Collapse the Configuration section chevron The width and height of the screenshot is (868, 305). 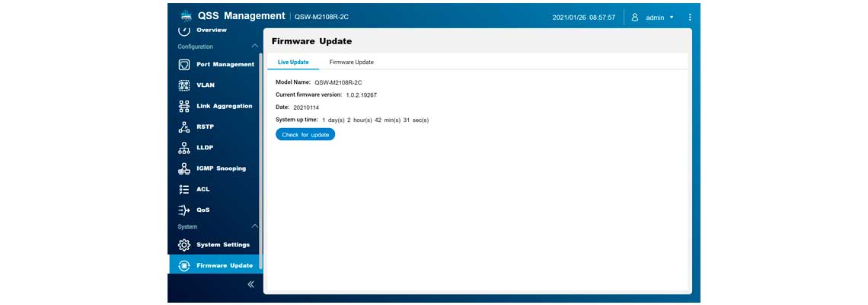pos(254,47)
